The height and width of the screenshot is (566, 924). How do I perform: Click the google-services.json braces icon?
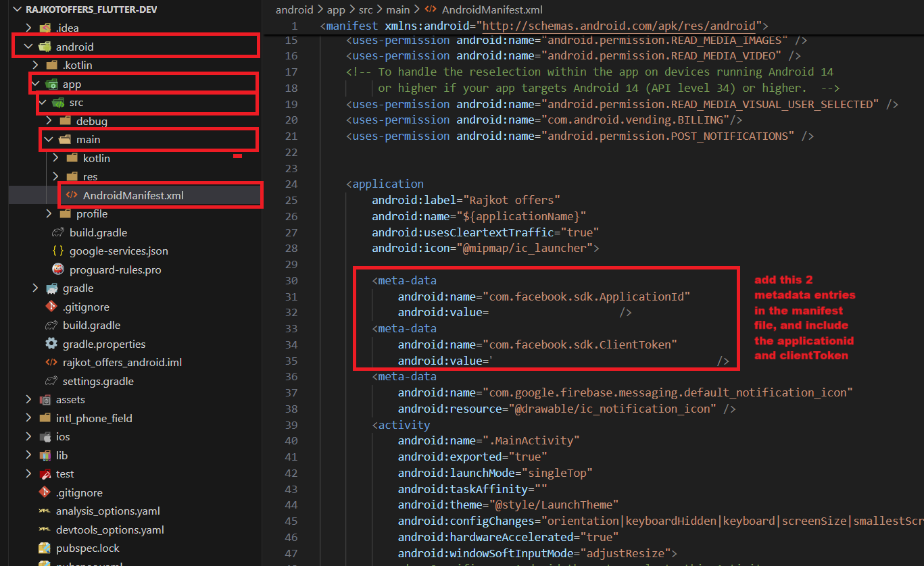pos(58,251)
